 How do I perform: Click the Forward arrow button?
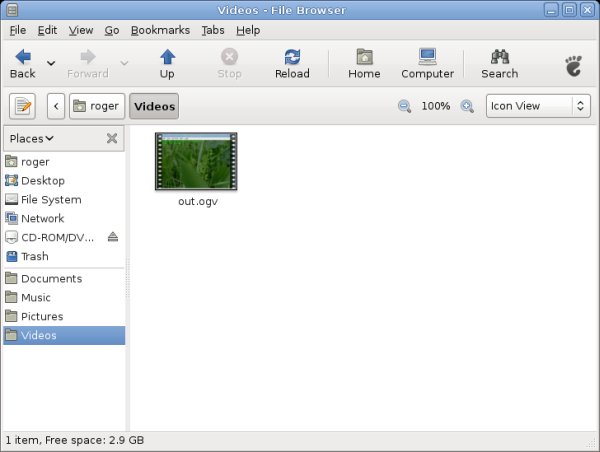(x=88, y=64)
